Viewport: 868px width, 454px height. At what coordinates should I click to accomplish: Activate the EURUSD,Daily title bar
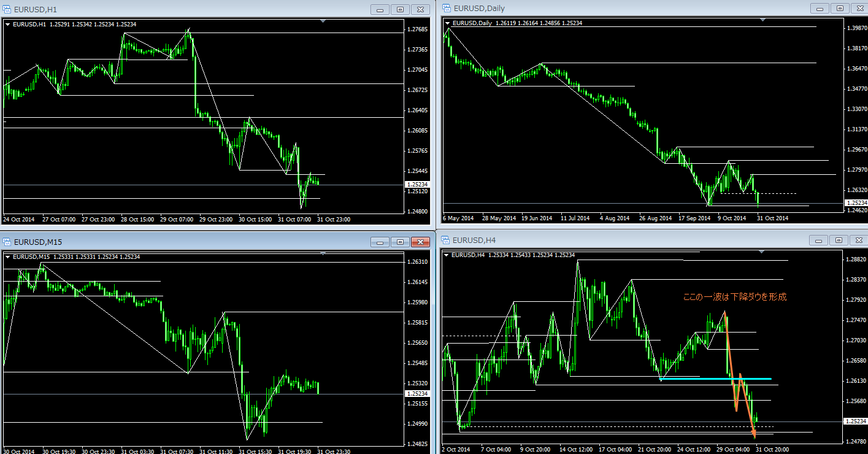pyautogui.click(x=613, y=9)
